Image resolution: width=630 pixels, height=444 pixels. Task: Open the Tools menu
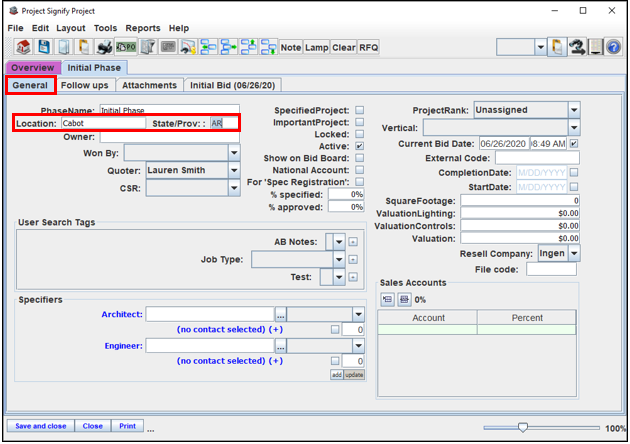click(x=105, y=28)
